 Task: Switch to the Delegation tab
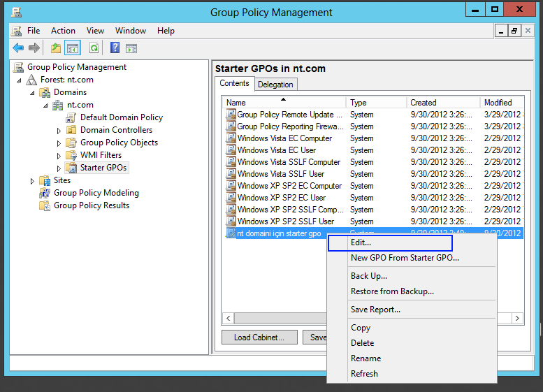pyautogui.click(x=275, y=85)
